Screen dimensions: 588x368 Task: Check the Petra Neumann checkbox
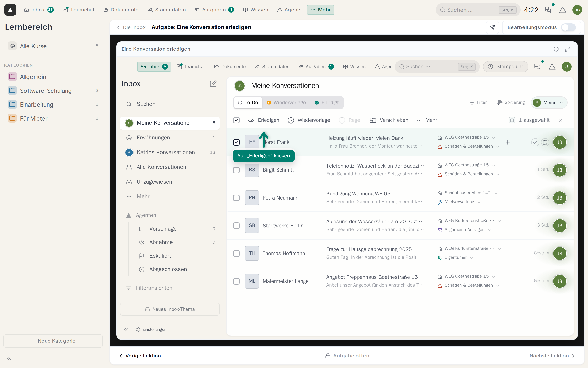[x=236, y=198]
